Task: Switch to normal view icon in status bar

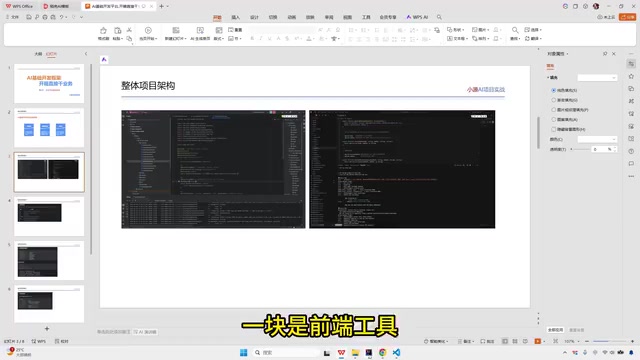Action: 505,341
